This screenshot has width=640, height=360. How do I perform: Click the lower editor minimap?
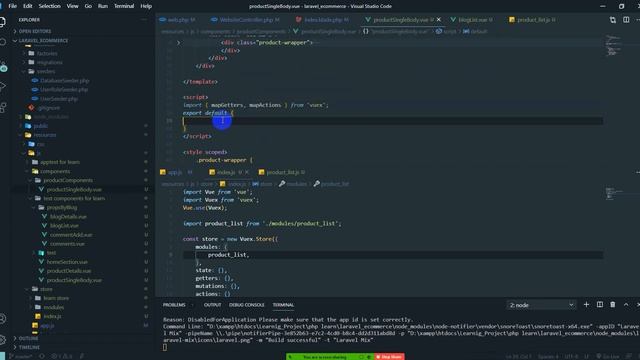[614, 193]
